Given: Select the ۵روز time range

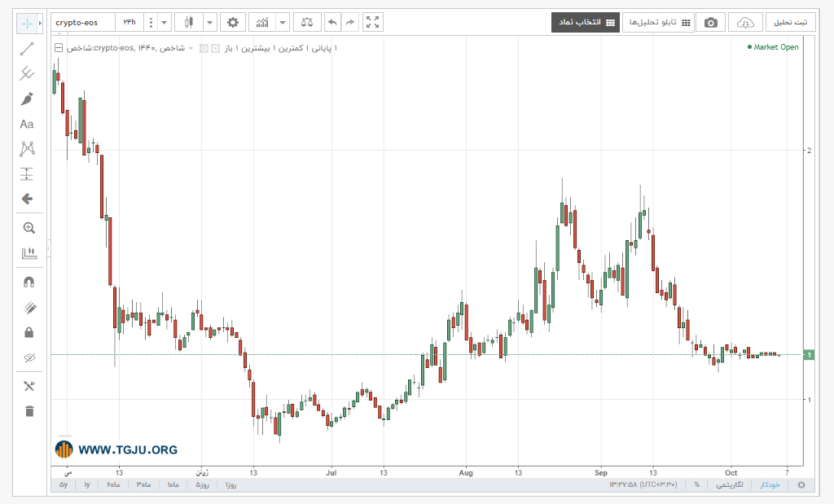Looking at the screenshot, I should coord(202,484).
